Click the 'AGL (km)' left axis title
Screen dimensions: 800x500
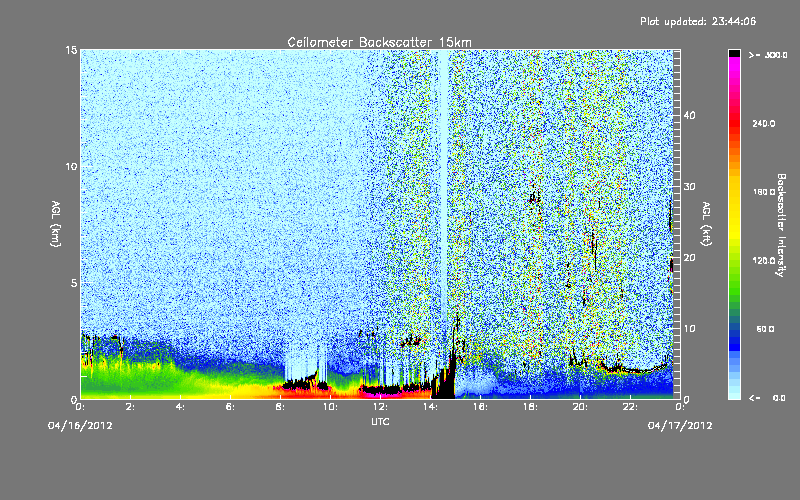click(x=56, y=223)
